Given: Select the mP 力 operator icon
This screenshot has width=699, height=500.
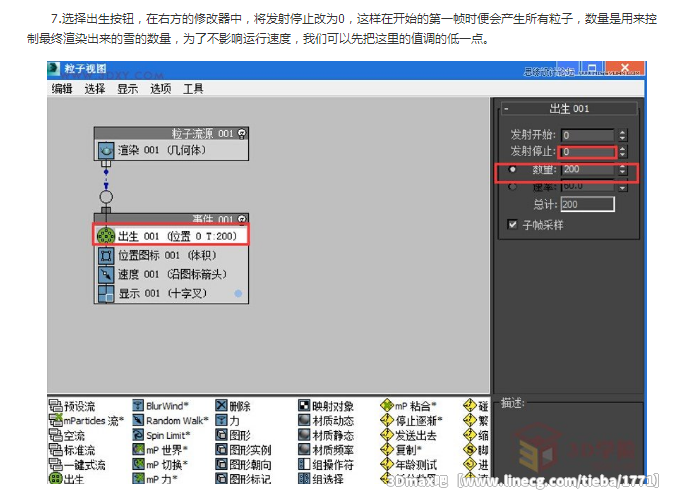Looking at the screenshot, I should pos(138,479).
